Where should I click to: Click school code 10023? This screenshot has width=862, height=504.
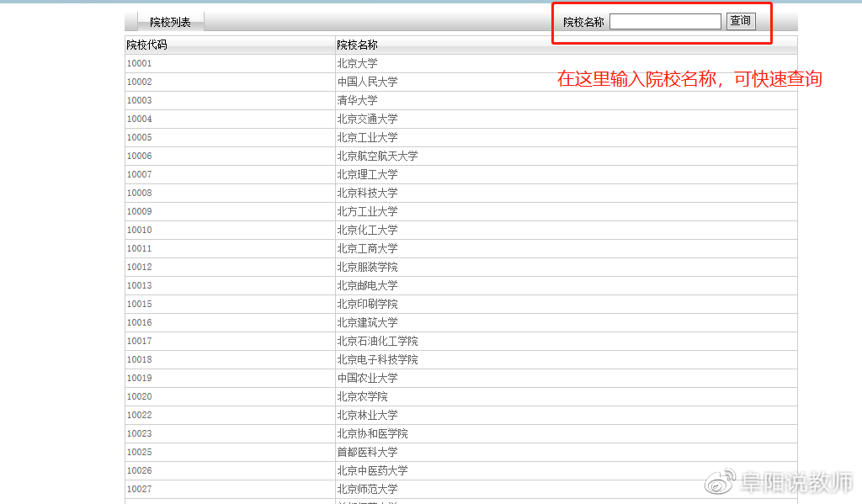pos(139,433)
